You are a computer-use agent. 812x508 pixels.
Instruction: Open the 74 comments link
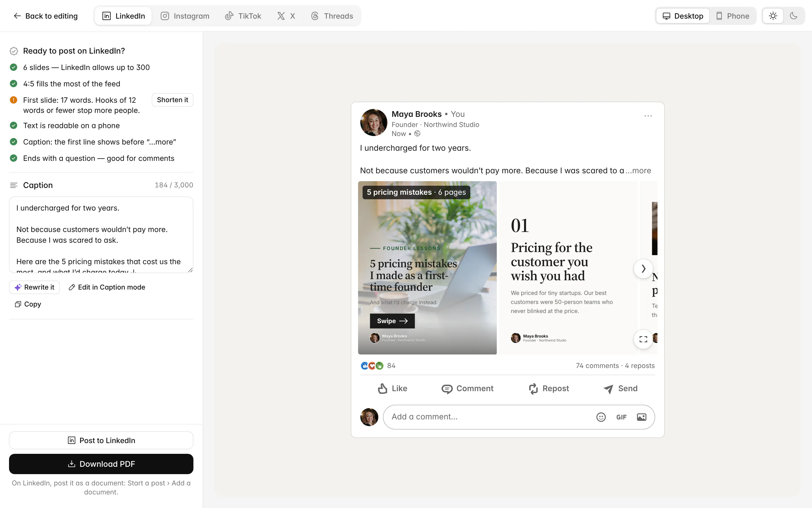(597, 365)
